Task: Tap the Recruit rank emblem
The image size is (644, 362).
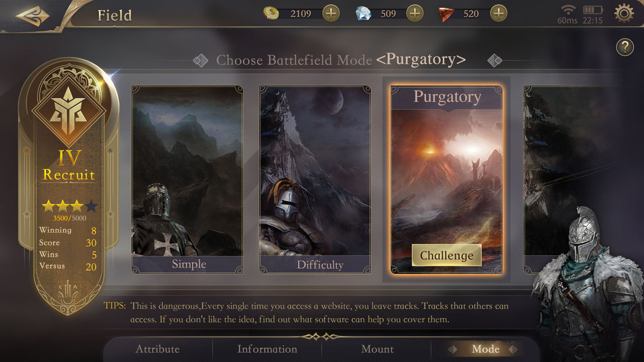Action: point(69,109)
